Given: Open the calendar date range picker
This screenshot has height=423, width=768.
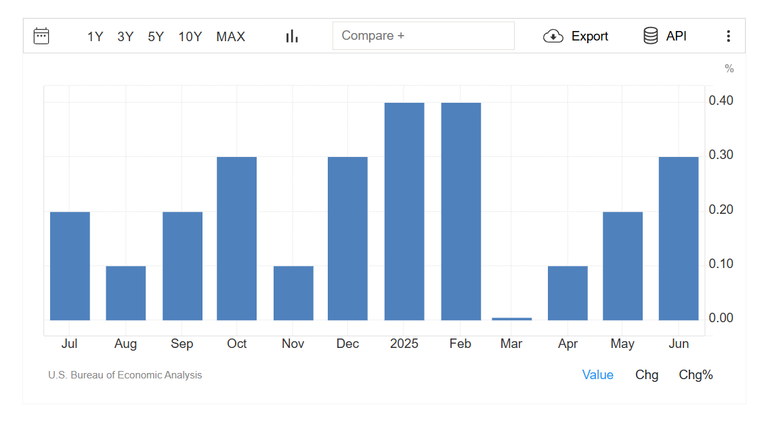Looking at the screenshot, I should [x=41, y=36].
